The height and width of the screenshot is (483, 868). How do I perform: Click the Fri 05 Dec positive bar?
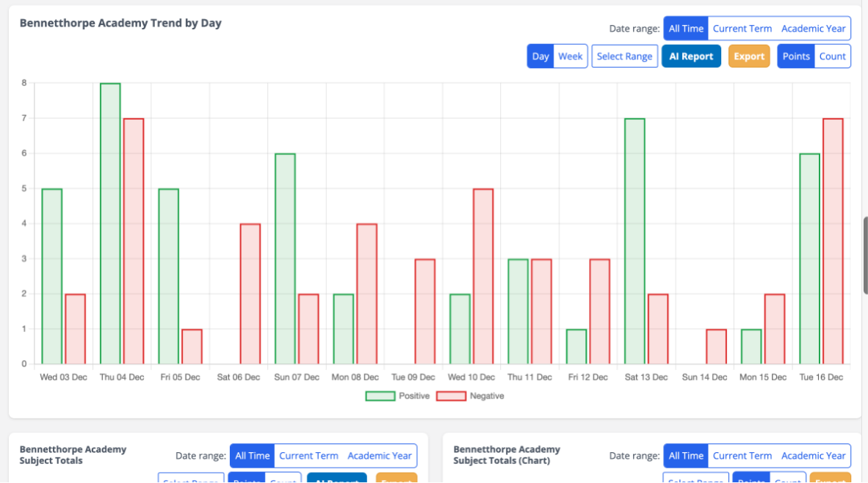point(168,277)
